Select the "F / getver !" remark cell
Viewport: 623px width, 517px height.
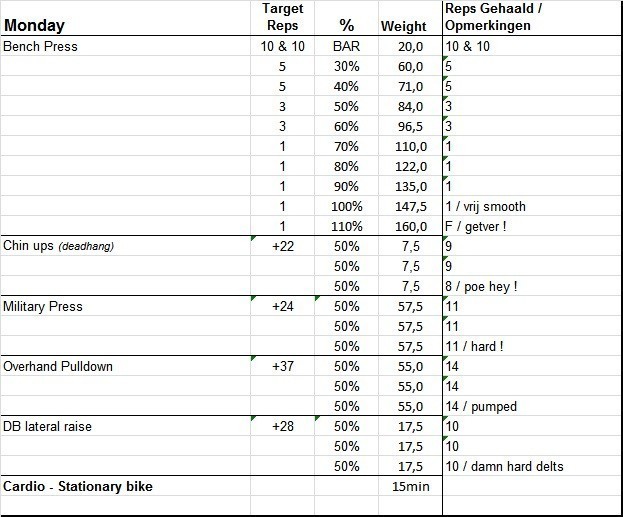pyautogui.click(x=477, y=226)
